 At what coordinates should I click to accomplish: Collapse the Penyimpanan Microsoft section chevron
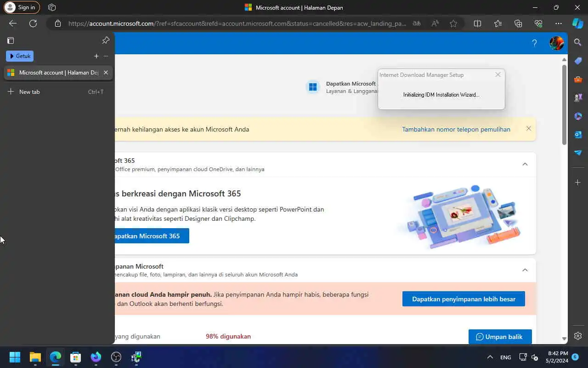(525, 270)
